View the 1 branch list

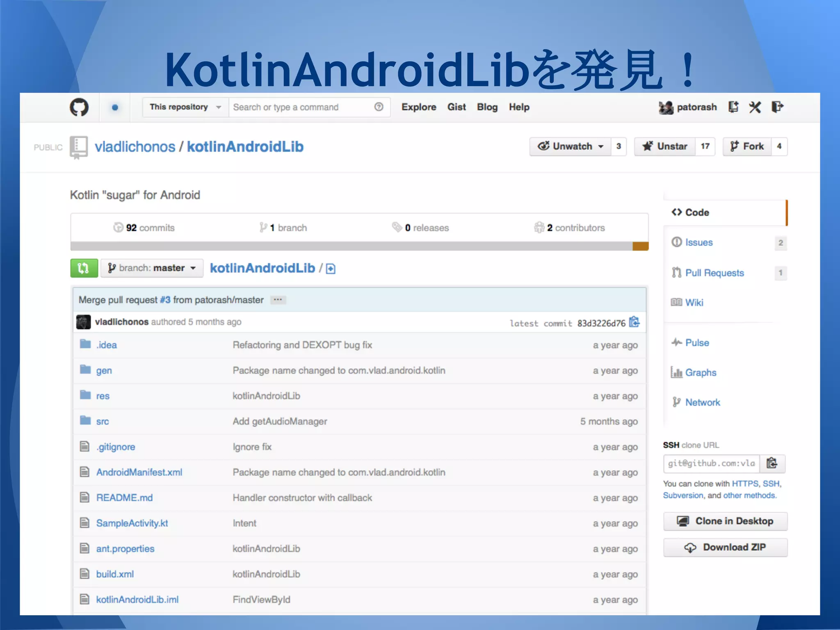283,228
